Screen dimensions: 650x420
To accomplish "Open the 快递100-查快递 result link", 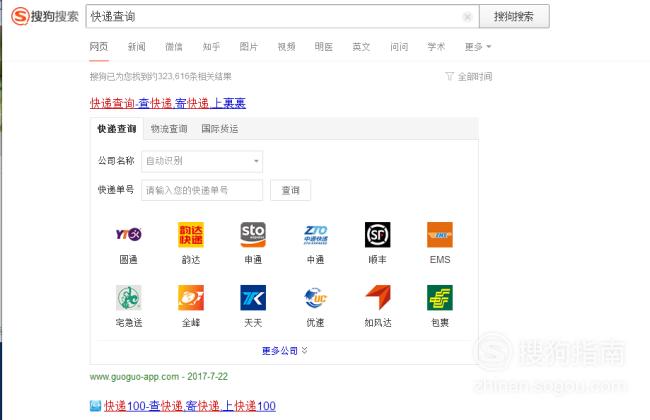I will coord(190,406).
